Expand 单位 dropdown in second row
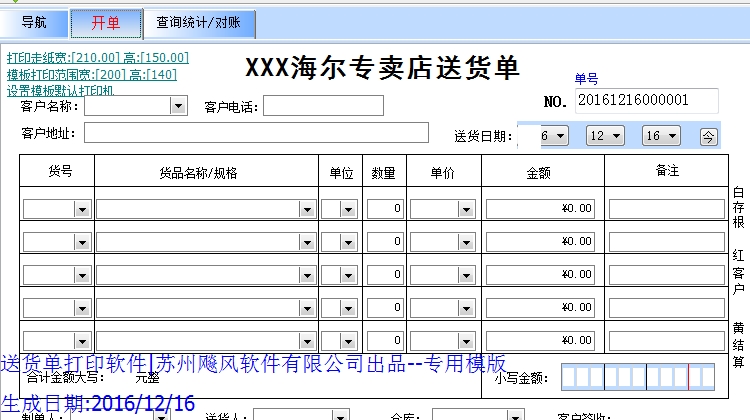Viewport: 750px width, 420px height. coord(348,242)
